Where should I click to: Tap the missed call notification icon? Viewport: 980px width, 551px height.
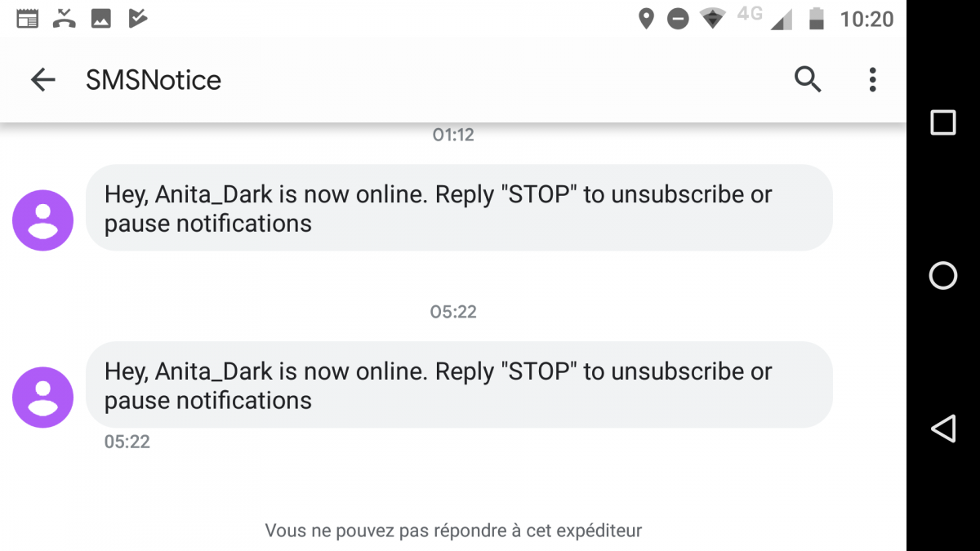coord(64,19)
